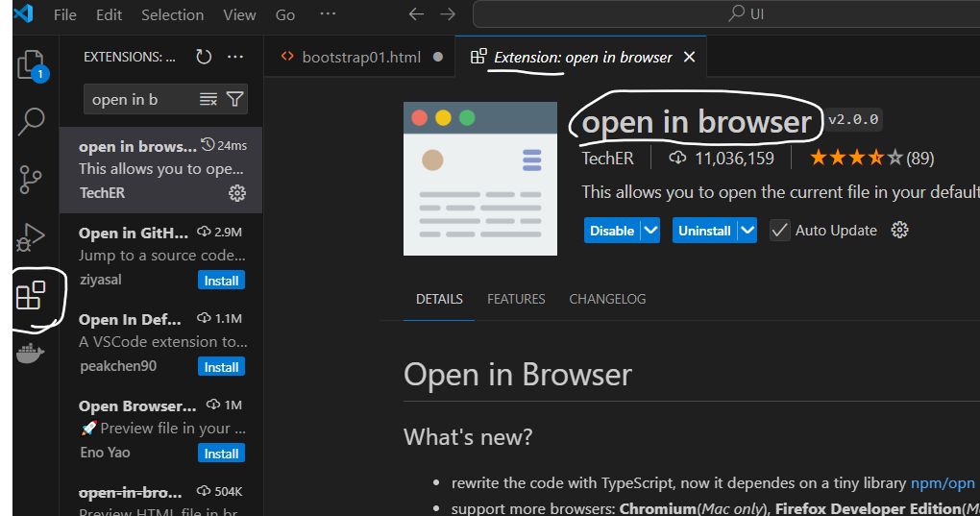
Task: Go back with the left arrow
Action: pyautogui.click(x=416, y=13)
